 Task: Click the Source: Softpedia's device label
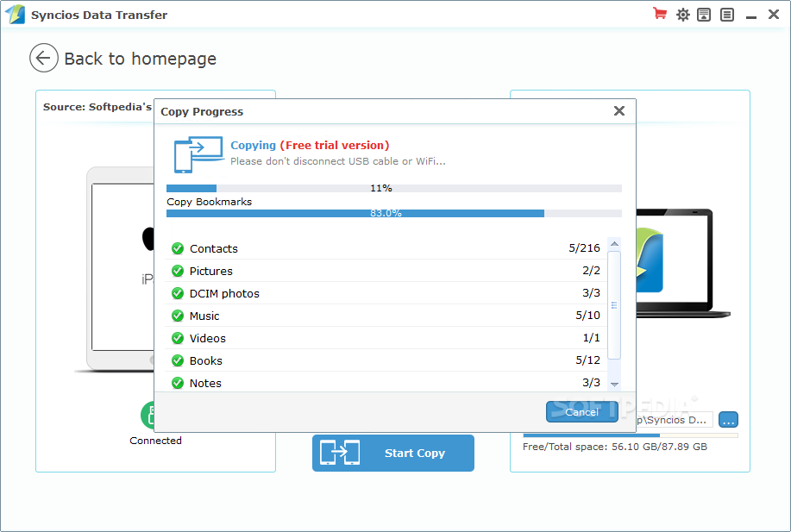click(x=97, y=107)
